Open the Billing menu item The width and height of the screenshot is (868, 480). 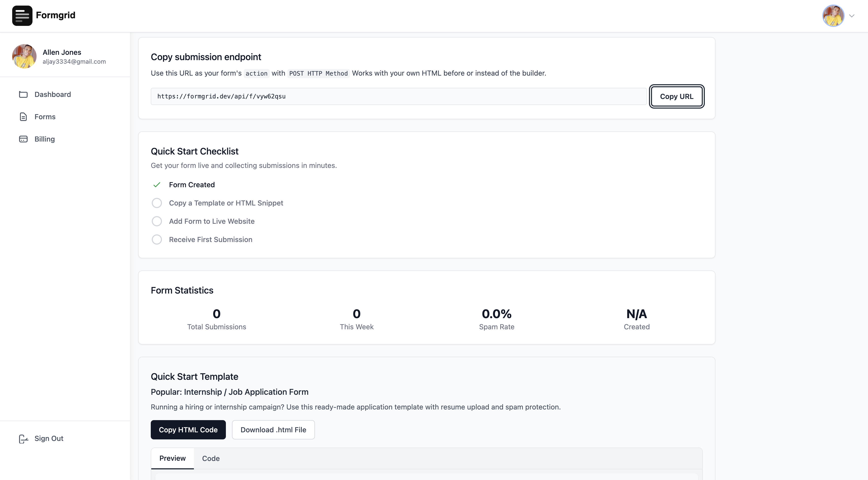coord(44,139)
